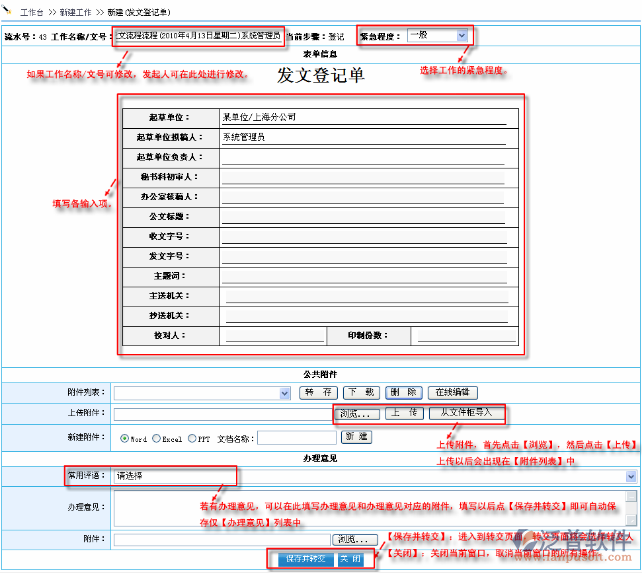The image size is (642, 573).
Task: Open the 常用评语 dropdown arrow
Action: (x=631, y=476)
